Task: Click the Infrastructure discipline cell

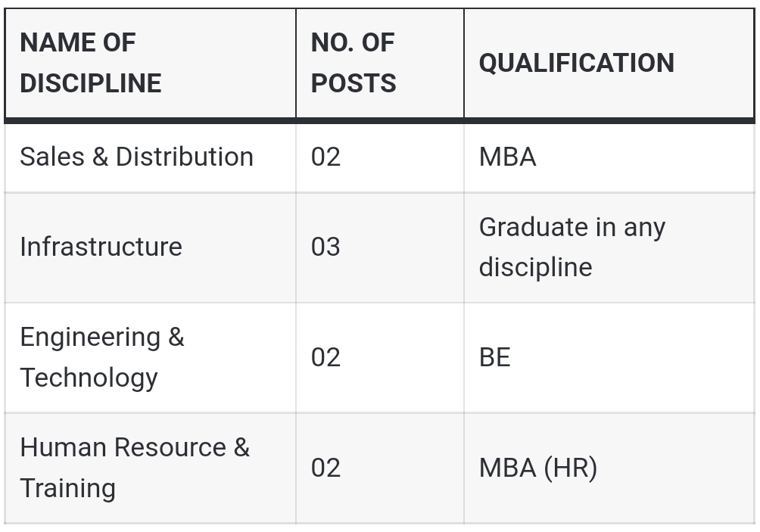Action: 101,247
